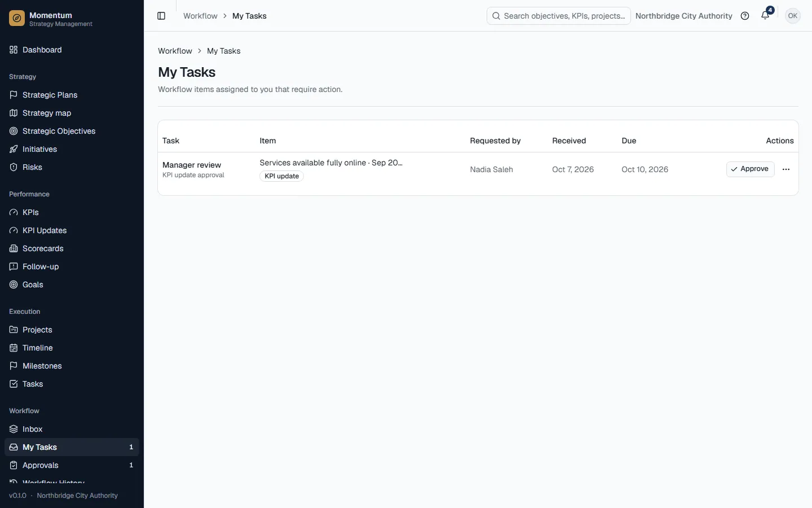This screenshot has height=508, width=812.
Task: Click the Strategy map icon
Action: tap(14, 113)
